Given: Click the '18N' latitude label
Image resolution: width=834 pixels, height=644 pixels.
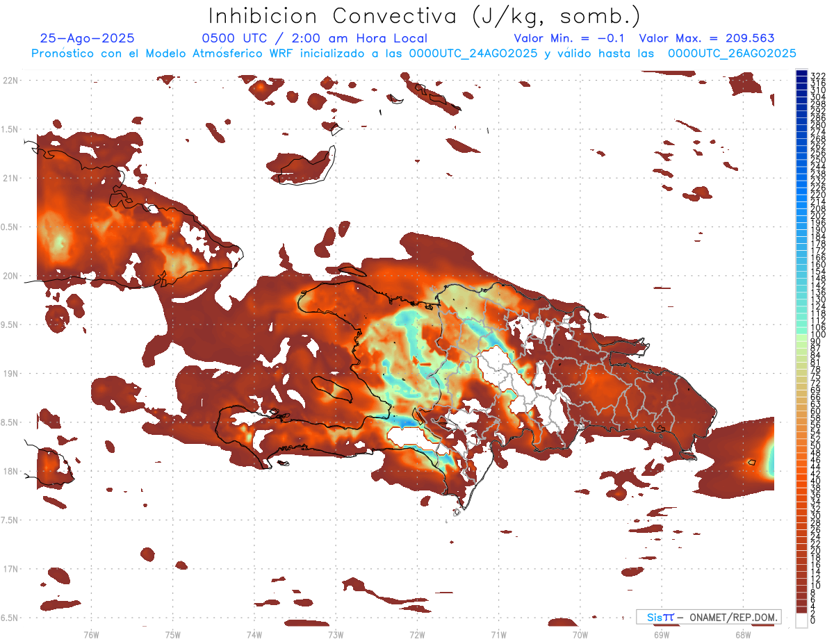Looking at the screenshot, I should pos(10,471).
